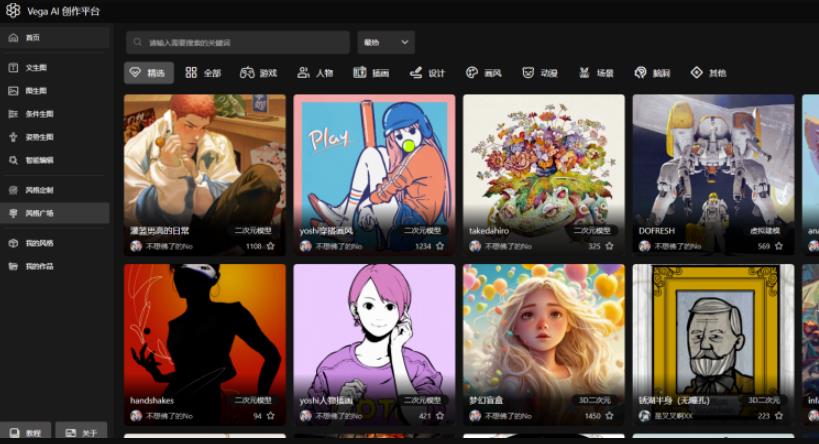Open the 文生图 text-to-image tool
The height and width of the screenshot is (444, 819).
point(36,68)
